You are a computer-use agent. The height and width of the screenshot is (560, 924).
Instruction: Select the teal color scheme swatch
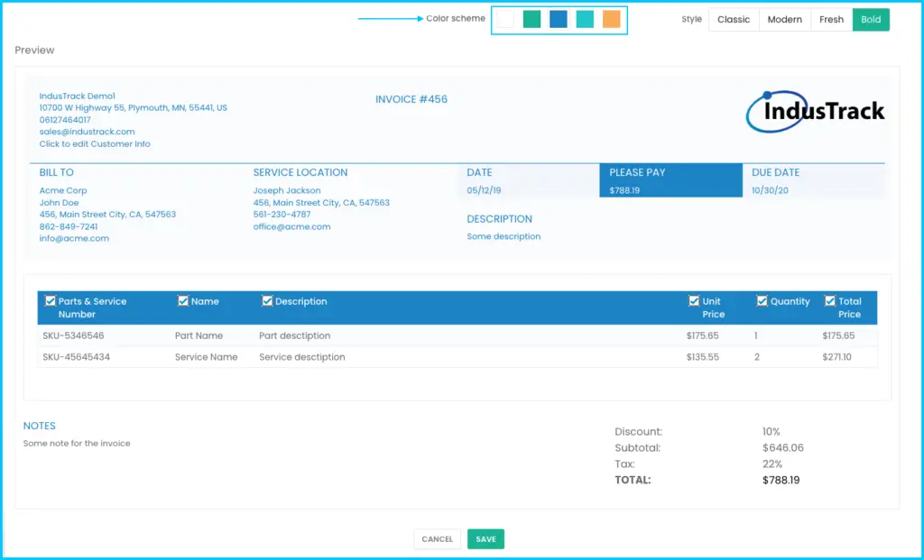(x=585, y=19)
